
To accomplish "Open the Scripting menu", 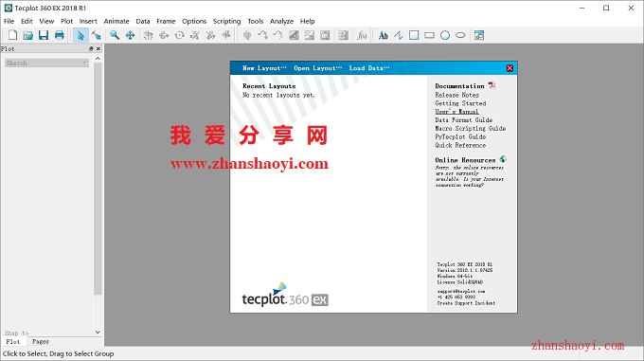I will coord(226,22).
